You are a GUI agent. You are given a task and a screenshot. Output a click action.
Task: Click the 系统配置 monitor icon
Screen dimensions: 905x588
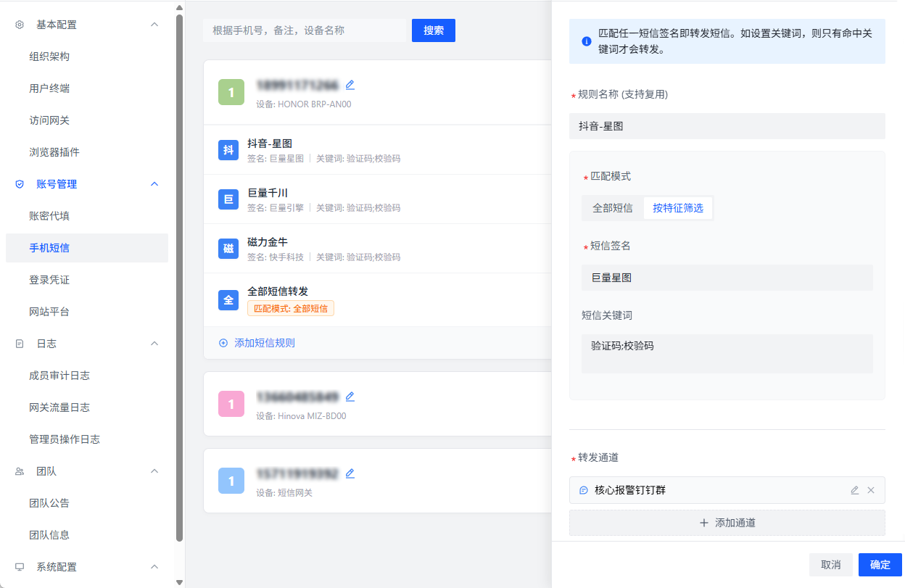pos(20,567)
